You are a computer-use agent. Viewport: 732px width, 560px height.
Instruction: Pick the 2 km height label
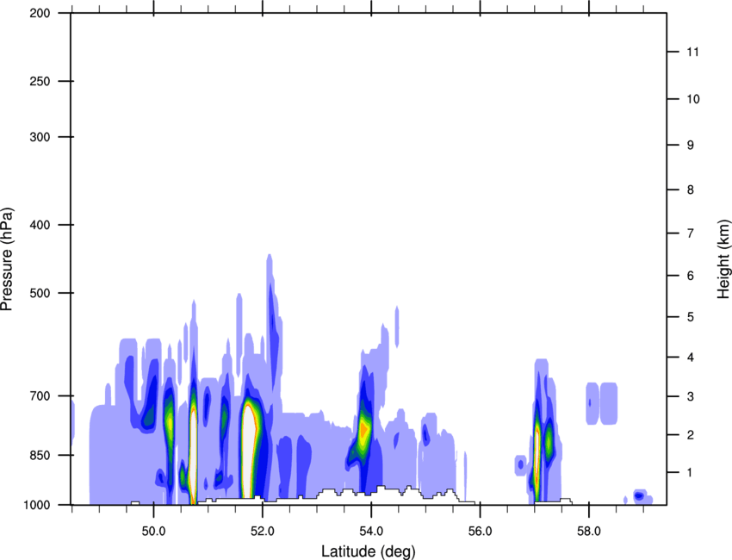tap(690, 435)
